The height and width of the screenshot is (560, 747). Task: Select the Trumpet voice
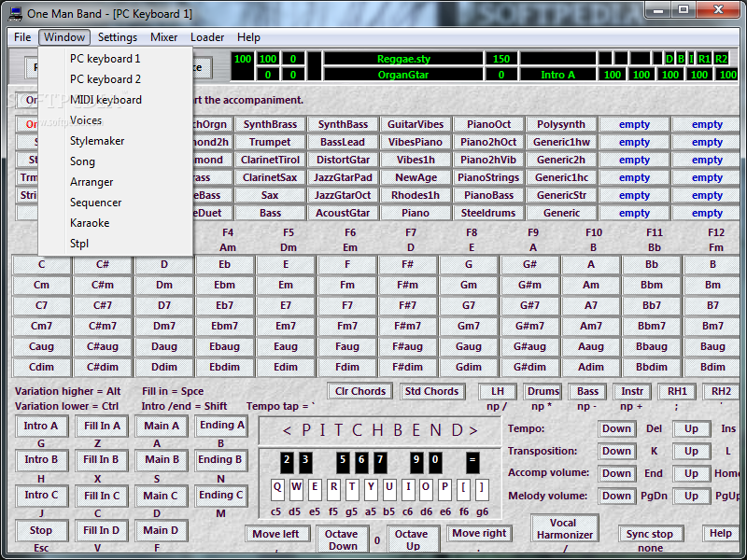[270, 142]
